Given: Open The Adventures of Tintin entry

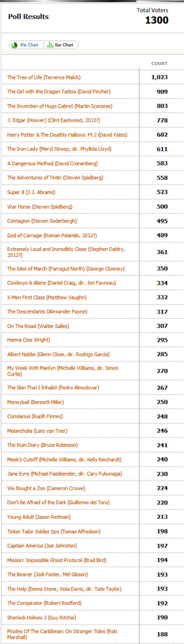Looking at the screenshot, I should coord(55,177).
